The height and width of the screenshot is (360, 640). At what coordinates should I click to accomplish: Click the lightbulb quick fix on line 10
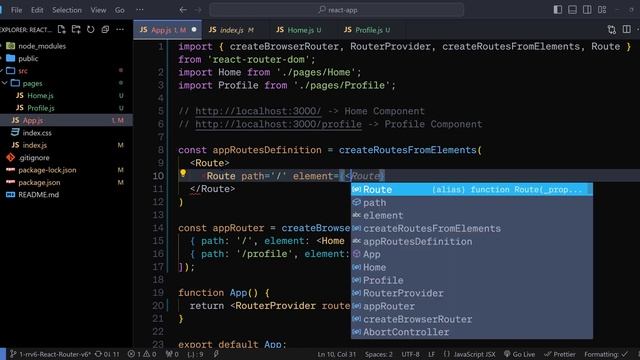(183, 173)
